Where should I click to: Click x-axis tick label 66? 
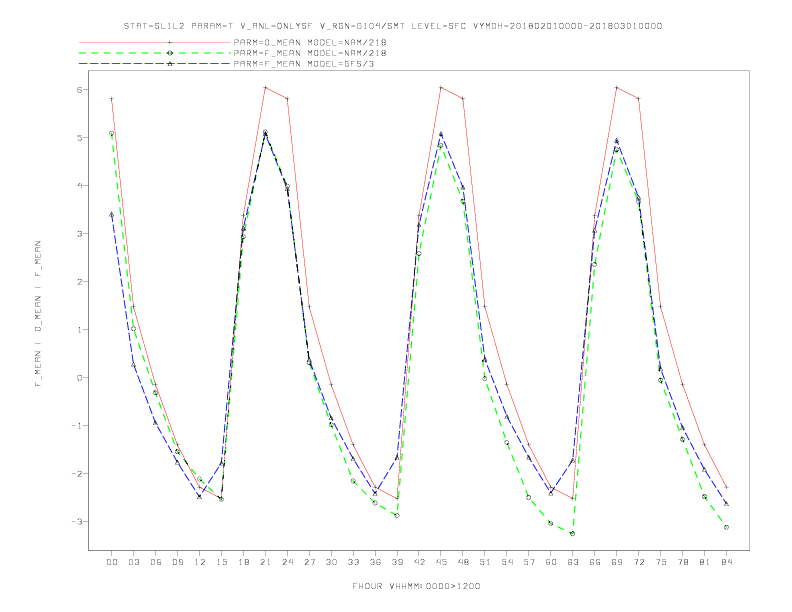[x=595, y=562]
